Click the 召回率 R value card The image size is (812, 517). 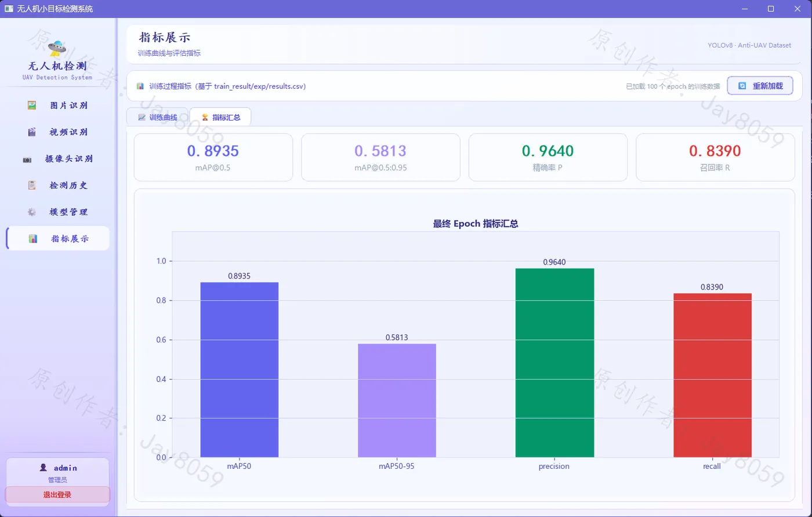715,158
